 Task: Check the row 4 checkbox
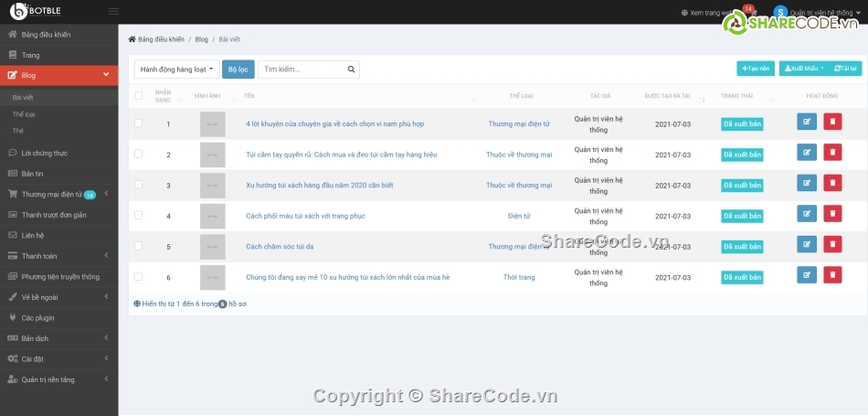pos(138,215)
